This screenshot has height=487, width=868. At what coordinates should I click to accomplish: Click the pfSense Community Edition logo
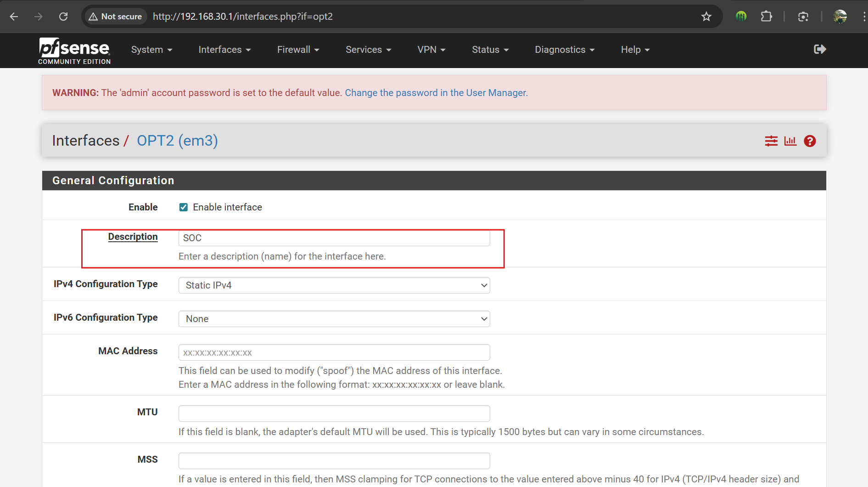click(74, 51)
